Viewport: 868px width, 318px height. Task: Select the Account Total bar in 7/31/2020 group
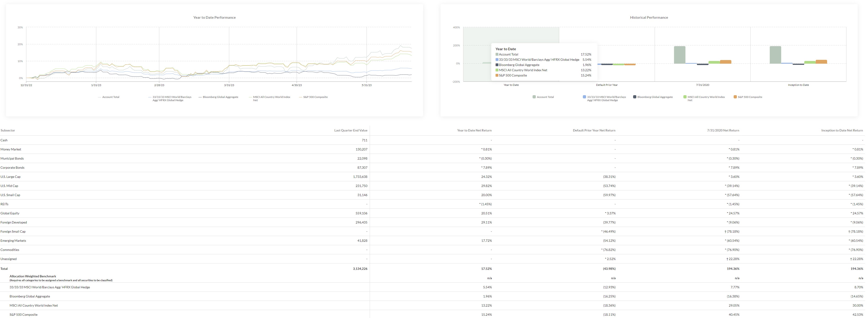pyautogui.click(x=680, y=55)
